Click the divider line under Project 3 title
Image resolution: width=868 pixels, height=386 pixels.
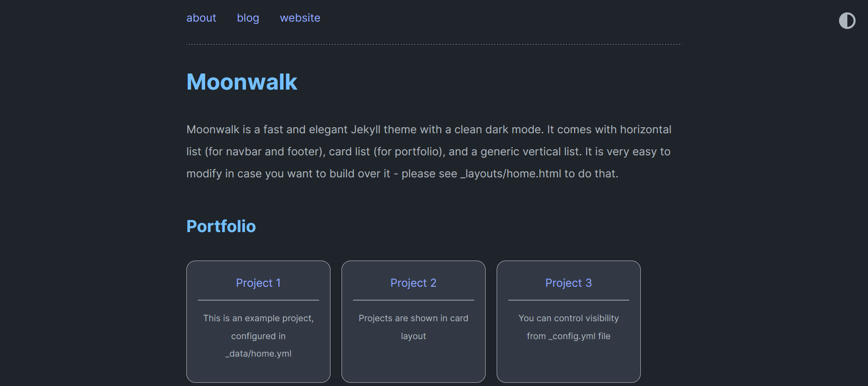(568, 300)
